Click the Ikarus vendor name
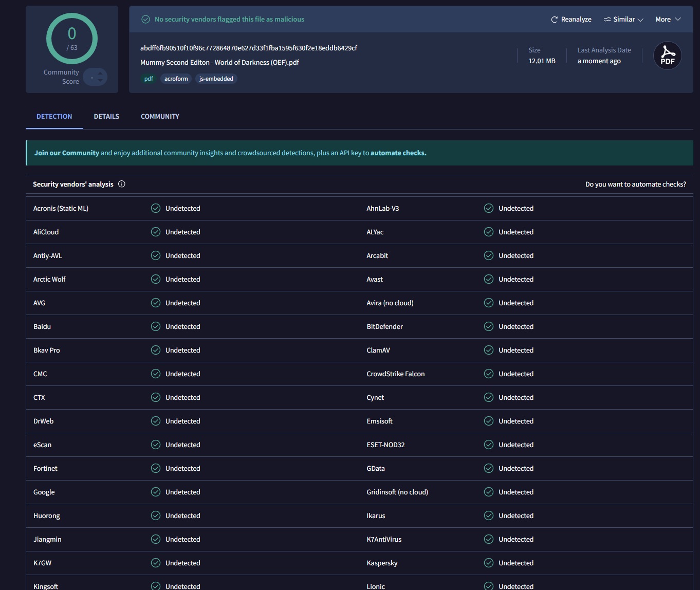Image resolution: width=700 pixels, height=590 pixels. (376, 515)
